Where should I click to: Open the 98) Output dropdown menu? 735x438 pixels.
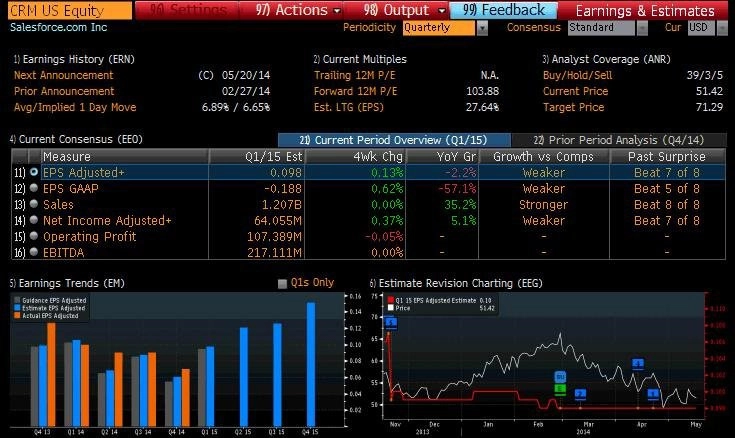tap(396, 10)
